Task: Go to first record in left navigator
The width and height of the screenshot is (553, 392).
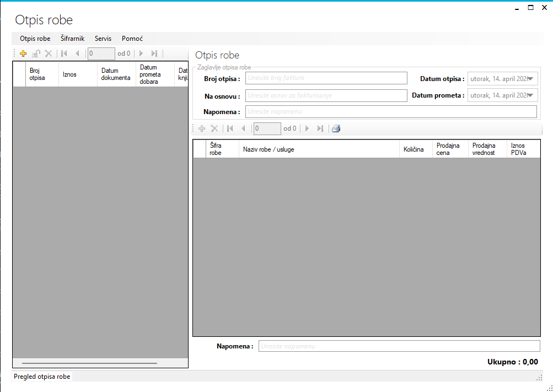Action: point(64,53)
